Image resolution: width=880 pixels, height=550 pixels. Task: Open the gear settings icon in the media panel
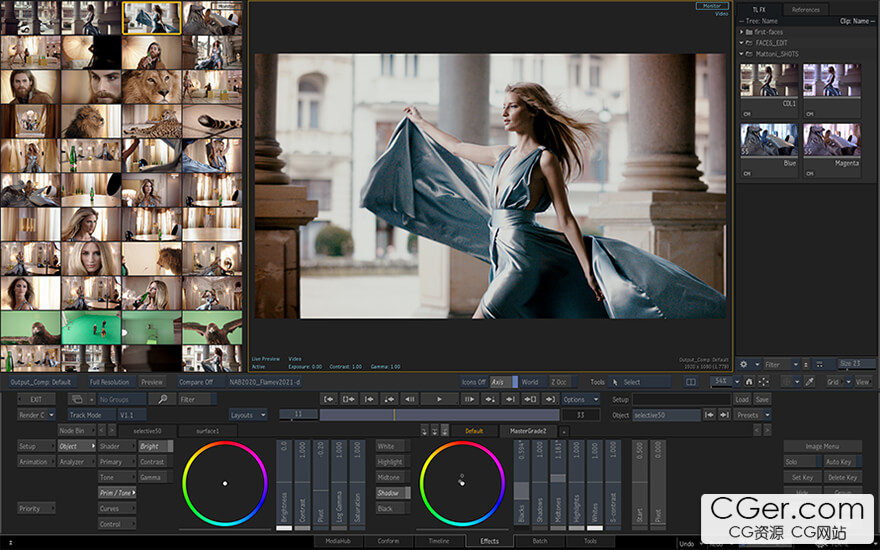tap(744, 364)
